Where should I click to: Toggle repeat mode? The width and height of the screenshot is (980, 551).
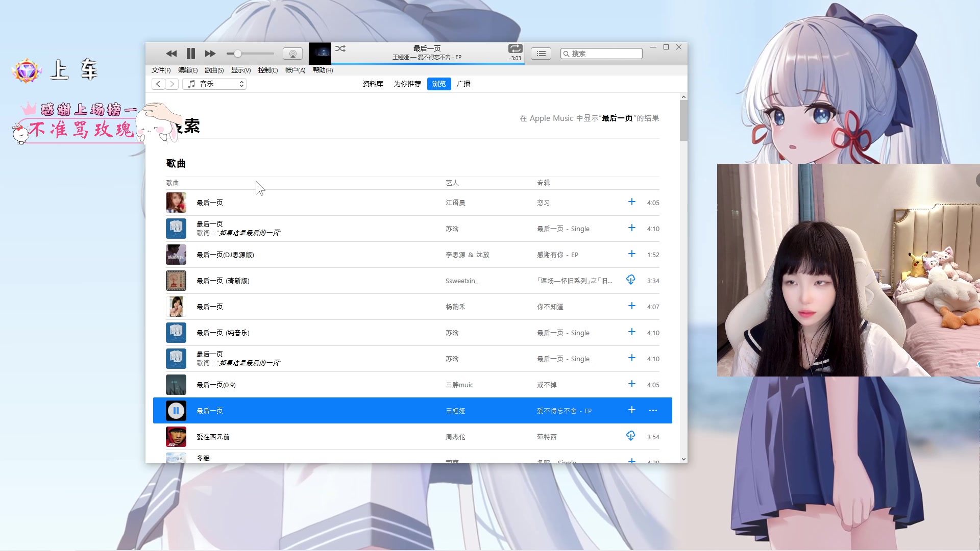(x=515, y=48)
